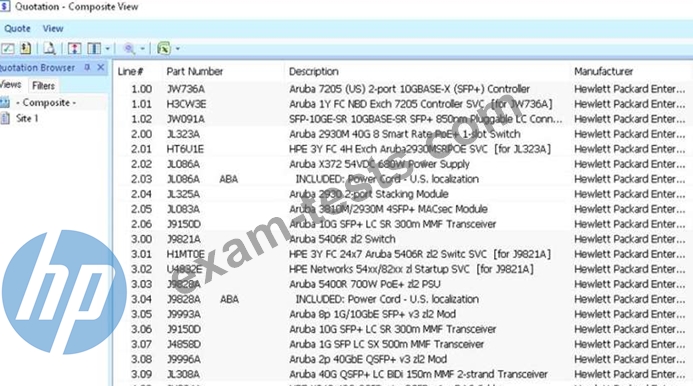Viewport: 693px width, 386px height.
Task: Open the View menu
Action: 53,29
